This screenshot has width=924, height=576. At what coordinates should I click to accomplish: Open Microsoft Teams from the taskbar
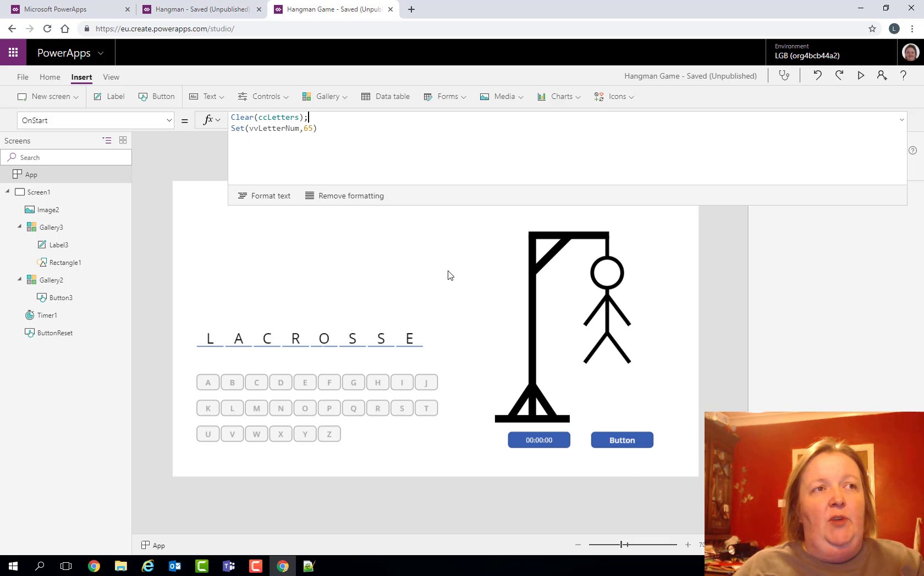pyautogui.click(x=229, y=566)
